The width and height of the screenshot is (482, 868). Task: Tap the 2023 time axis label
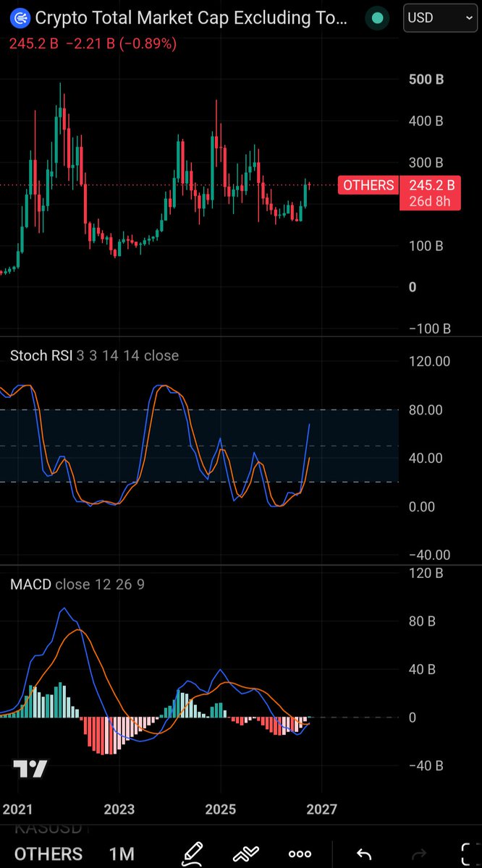119,809
